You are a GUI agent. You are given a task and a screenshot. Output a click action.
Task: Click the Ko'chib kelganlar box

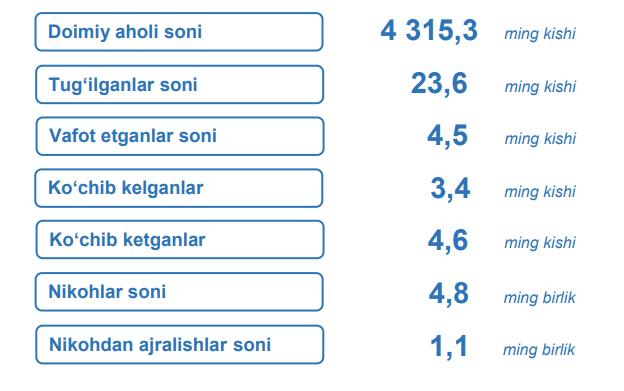[179, 188]
